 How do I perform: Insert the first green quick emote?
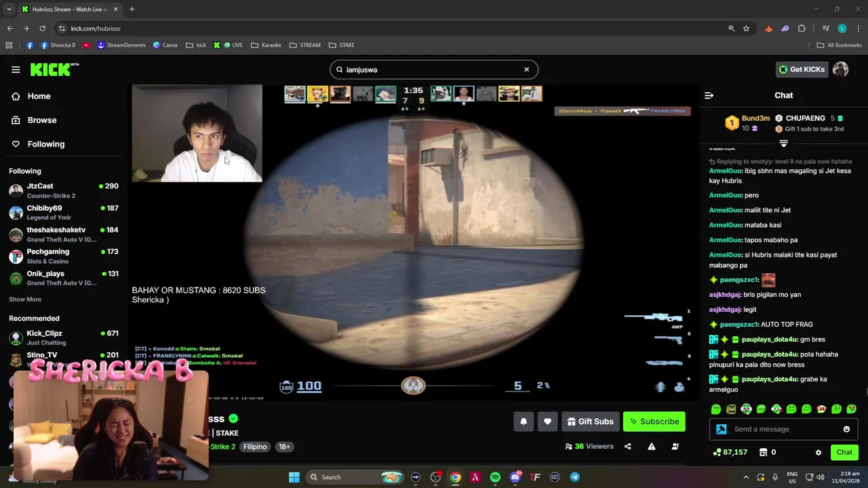716,409
